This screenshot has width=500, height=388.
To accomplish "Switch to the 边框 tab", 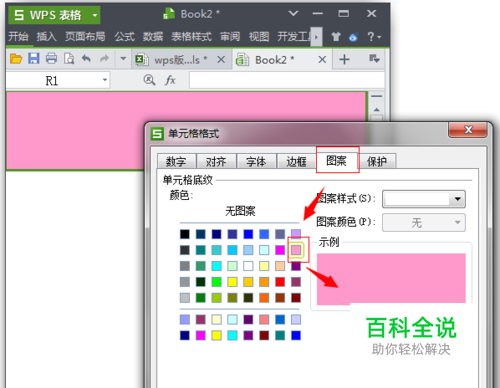I will click(x=296, y=162).
